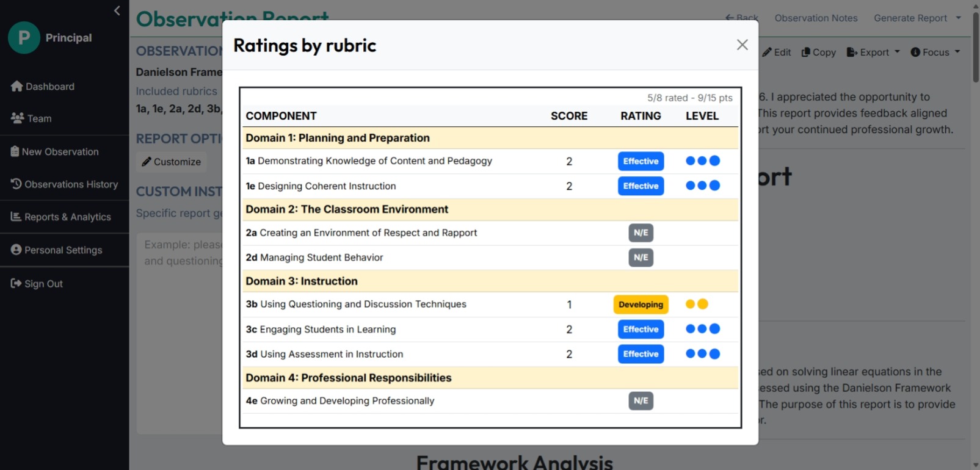Click the Effective badge for 1e

pos(641,186)
